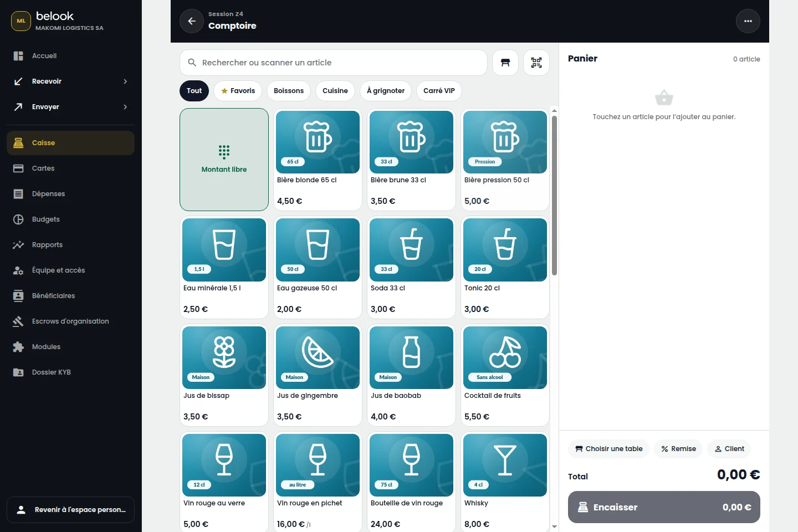Add Jus de gingembre to cart

[318, 375]
